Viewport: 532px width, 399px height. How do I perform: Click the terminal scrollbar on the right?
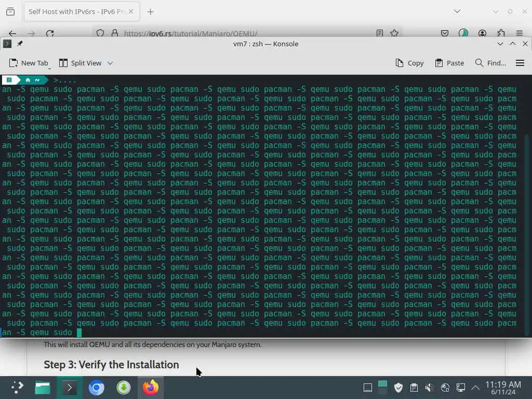pyautogui.click(x=527, y=234)
